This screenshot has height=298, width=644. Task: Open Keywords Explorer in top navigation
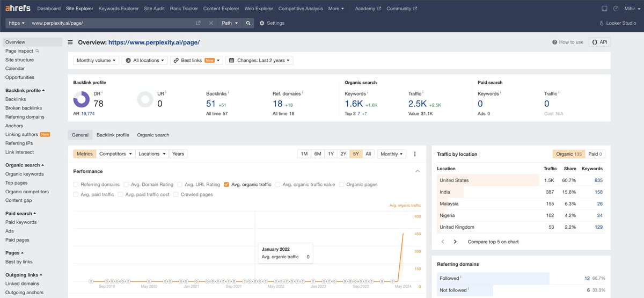tap(119, 9)
